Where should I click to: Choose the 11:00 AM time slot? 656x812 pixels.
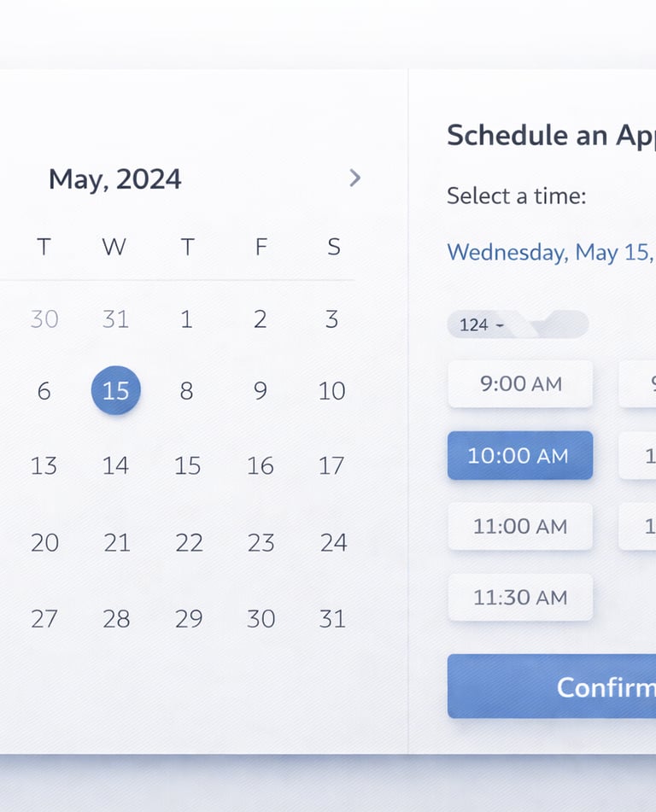(520, 526)
